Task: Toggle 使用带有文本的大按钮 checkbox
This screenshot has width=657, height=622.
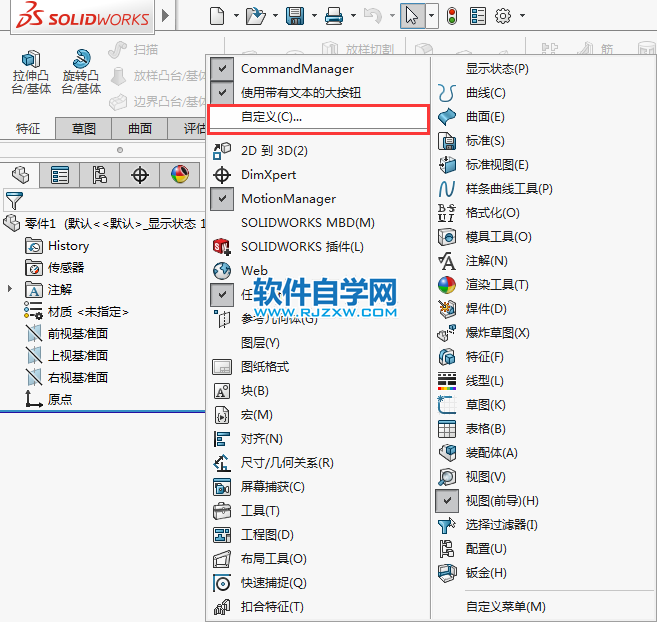Action: 222,92
